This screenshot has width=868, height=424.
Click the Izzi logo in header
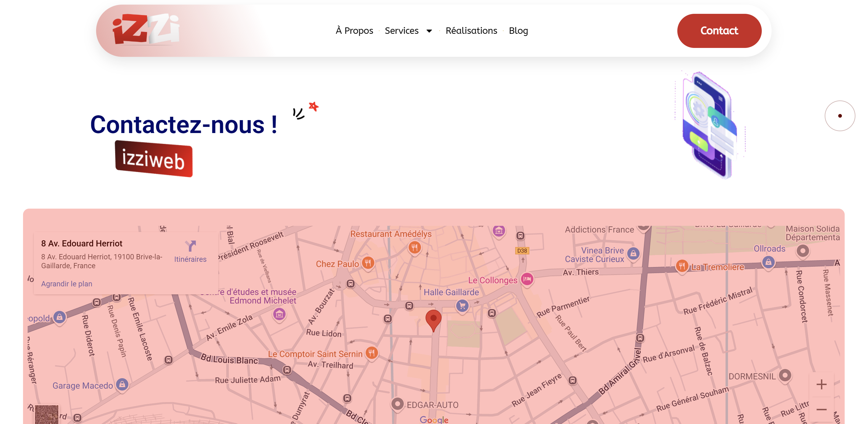click(146, 29)
